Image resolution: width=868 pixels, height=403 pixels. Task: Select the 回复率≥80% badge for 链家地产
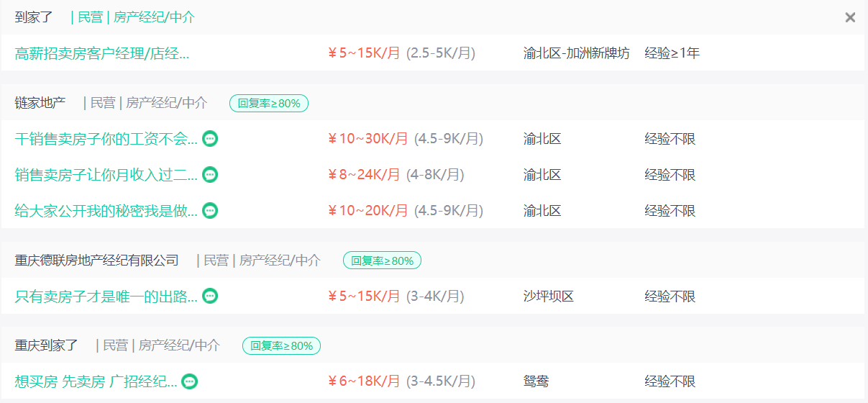point(269,103)
